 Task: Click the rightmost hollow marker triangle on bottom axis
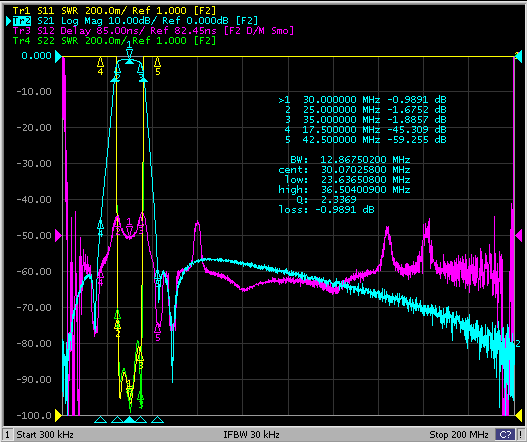point(157,419)
